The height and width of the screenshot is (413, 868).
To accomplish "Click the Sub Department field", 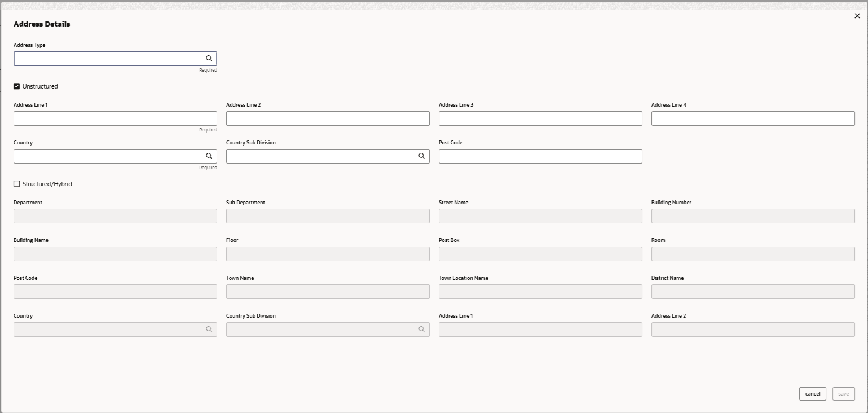I will point(328,216).
